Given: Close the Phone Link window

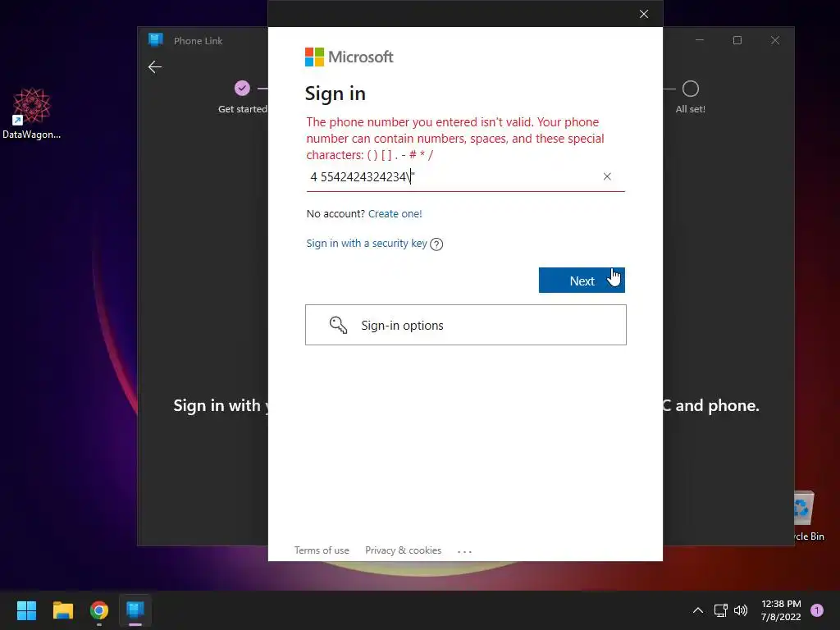Looking at the screenshot, I should pyautogui.click(x=775, y=40).
